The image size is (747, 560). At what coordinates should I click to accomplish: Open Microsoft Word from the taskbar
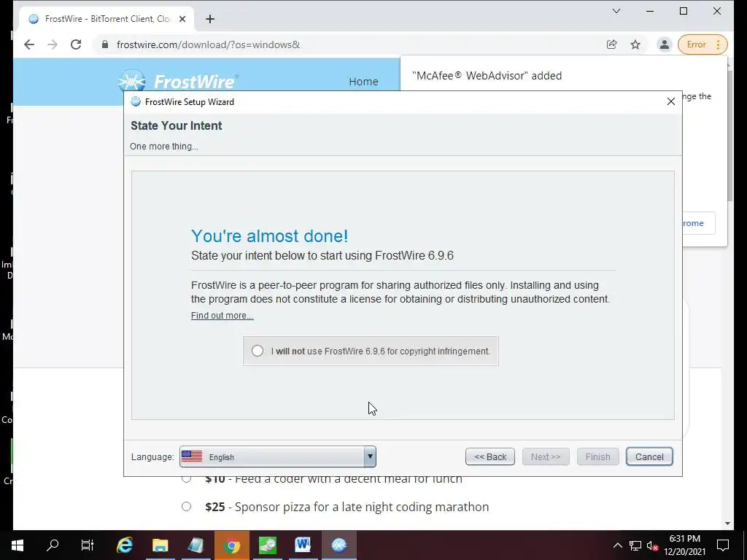[x=303, y=545]
